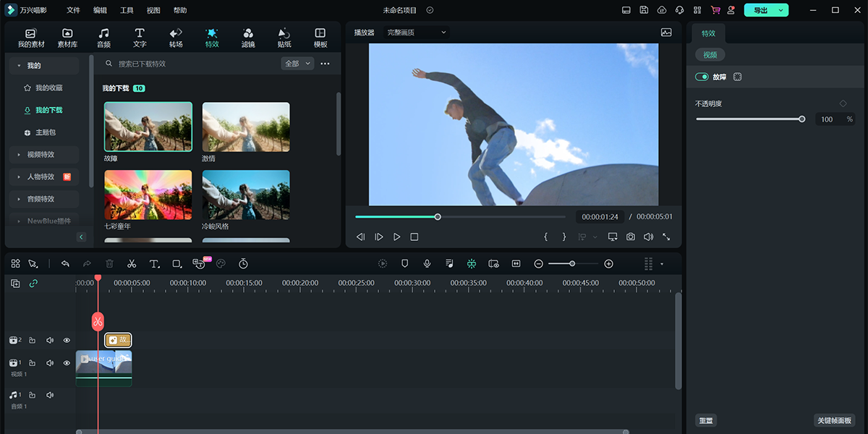Hide the 视频 1 track with eye toggle
This screenshot has height=434, width=868.
(x=66, y=362)
